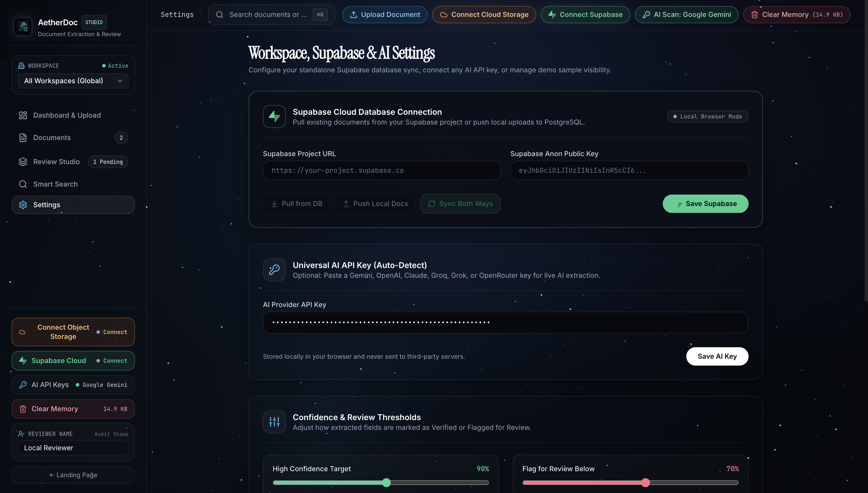
Task: Click the ⌘K shortcut badge
Action: [x=320, y=15]
